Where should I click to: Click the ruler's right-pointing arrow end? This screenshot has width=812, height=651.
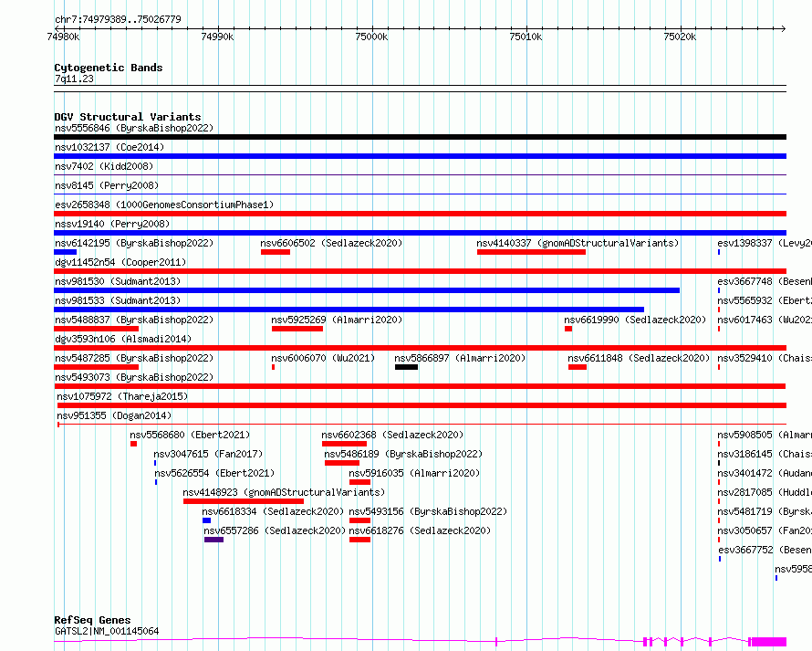(784, 28)
